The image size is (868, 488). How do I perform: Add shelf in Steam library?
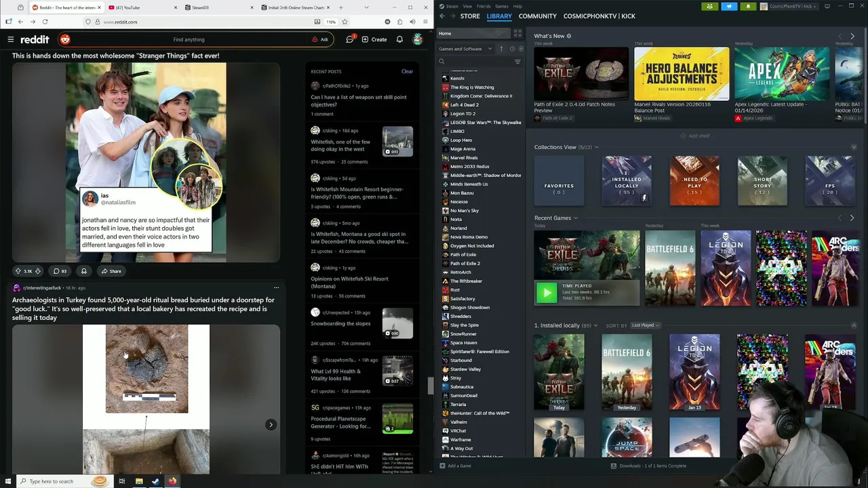(695, 136)
